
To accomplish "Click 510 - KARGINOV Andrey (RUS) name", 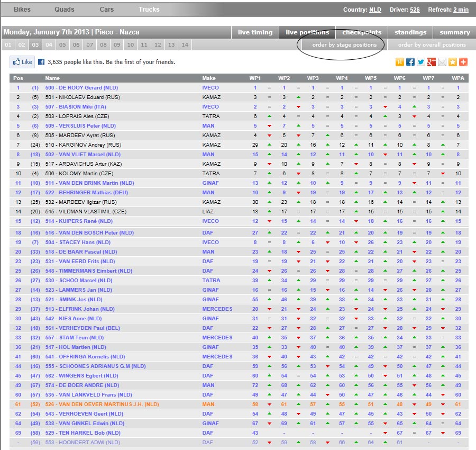I will coord(83,145).
